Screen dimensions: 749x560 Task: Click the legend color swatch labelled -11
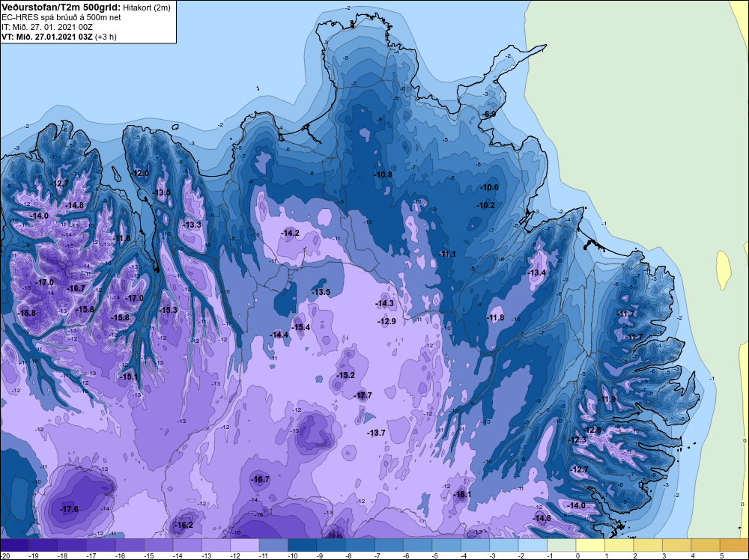point(273,545)
